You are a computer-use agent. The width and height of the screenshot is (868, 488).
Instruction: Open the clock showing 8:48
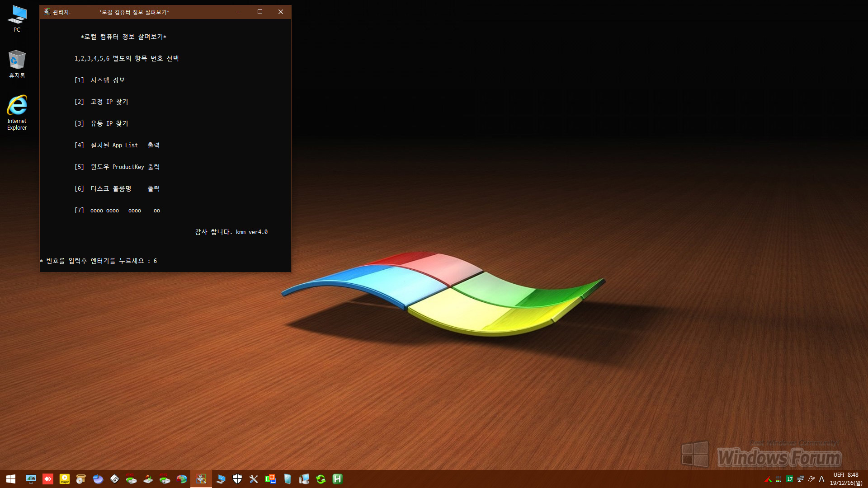point(846,479)
